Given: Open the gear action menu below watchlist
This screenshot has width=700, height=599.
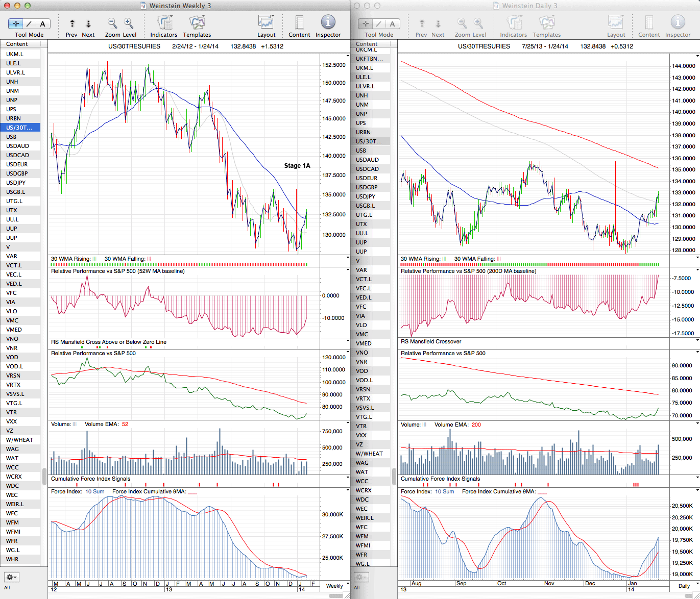Looking at the screenshot, I should 11,577.
